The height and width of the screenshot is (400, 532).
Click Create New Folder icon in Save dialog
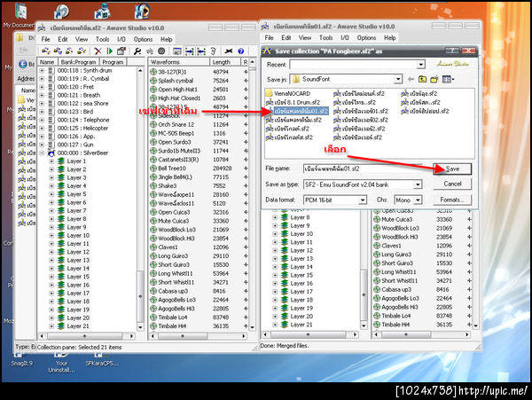click(x=434, y=80)
